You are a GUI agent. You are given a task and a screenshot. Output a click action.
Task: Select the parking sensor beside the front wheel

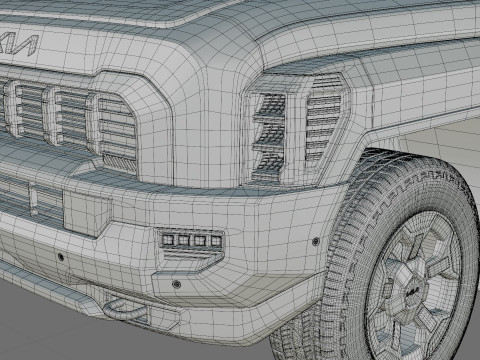(x=315, y=242)
